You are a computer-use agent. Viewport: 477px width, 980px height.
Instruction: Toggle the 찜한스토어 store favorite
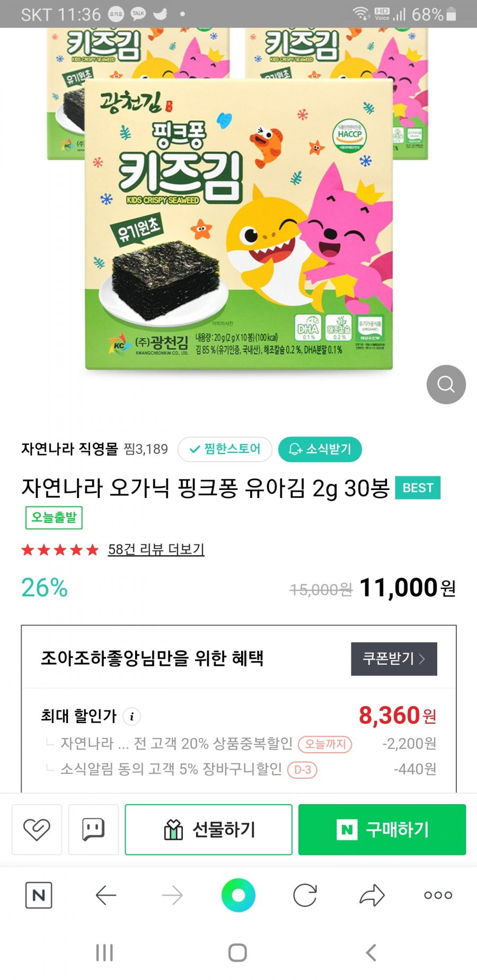225,449
